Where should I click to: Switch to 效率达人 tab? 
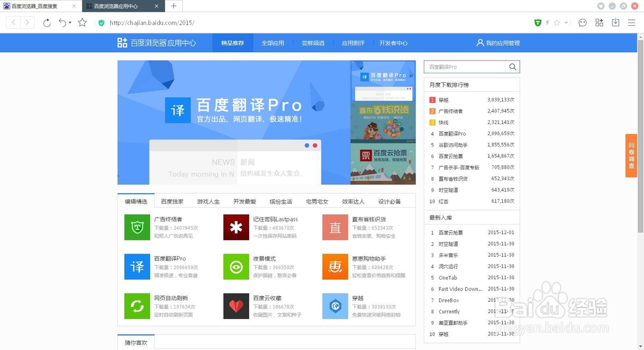pyautogui.click(x=353, y=201)
